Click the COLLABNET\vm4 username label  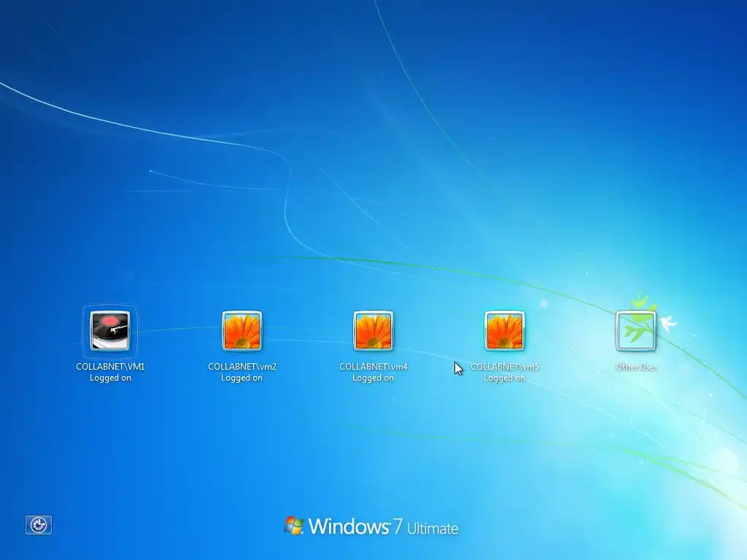[x=373, y=367]
